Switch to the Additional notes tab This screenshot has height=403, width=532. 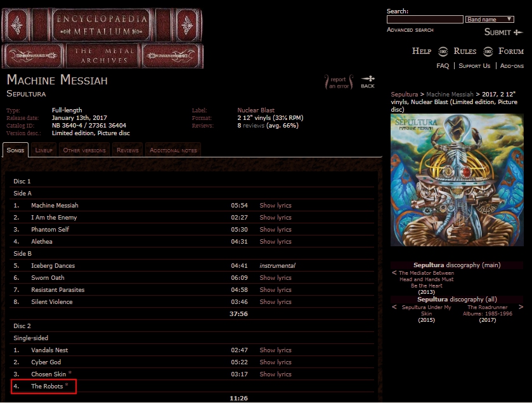173,150
